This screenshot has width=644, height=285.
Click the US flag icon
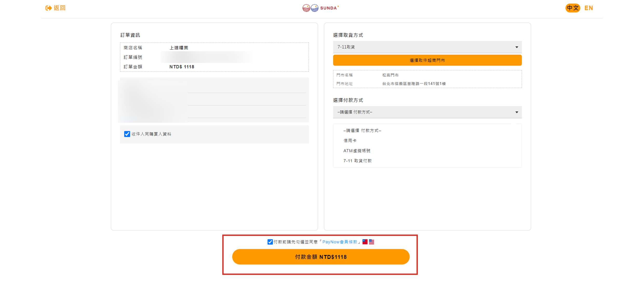pyautogui.click(x=372, y=242)
